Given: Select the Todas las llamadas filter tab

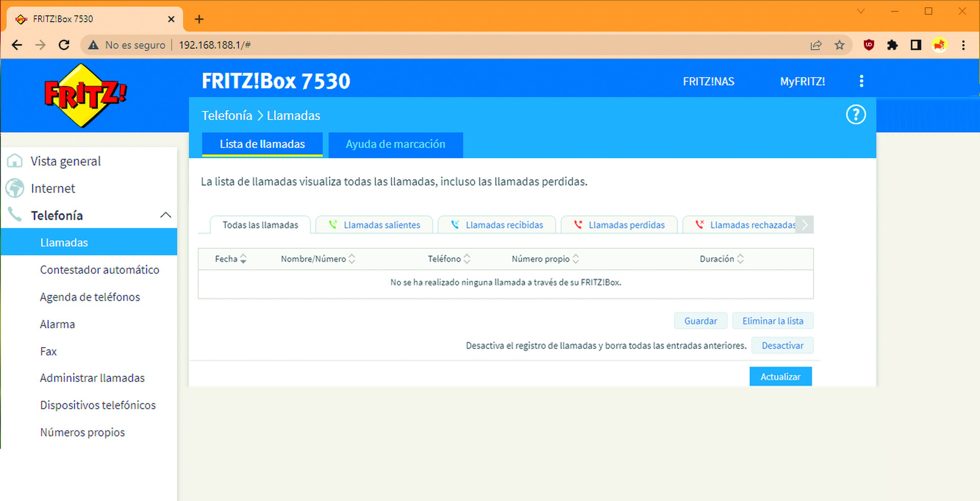Looking at the screenshot, I should pos(260,225).
